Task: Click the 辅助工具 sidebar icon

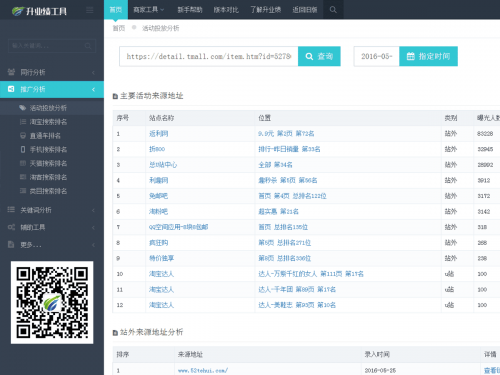Action: [11, 227]
